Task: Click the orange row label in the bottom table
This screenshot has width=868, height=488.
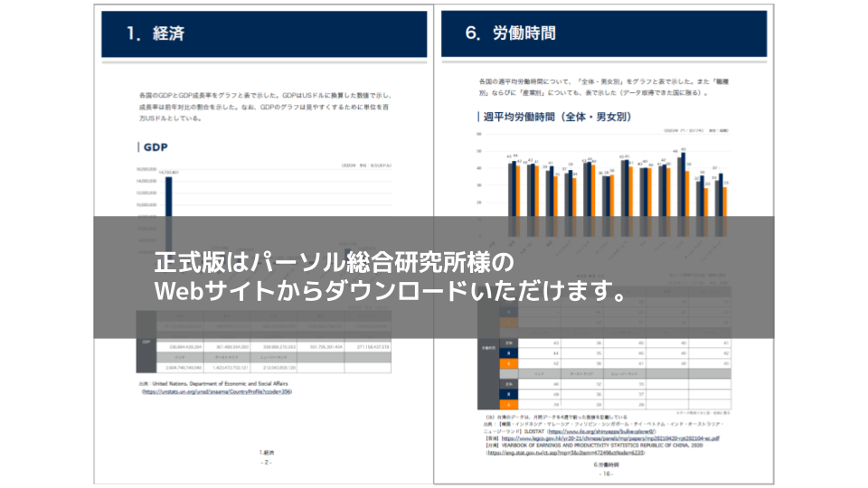Action: point(513,406)
